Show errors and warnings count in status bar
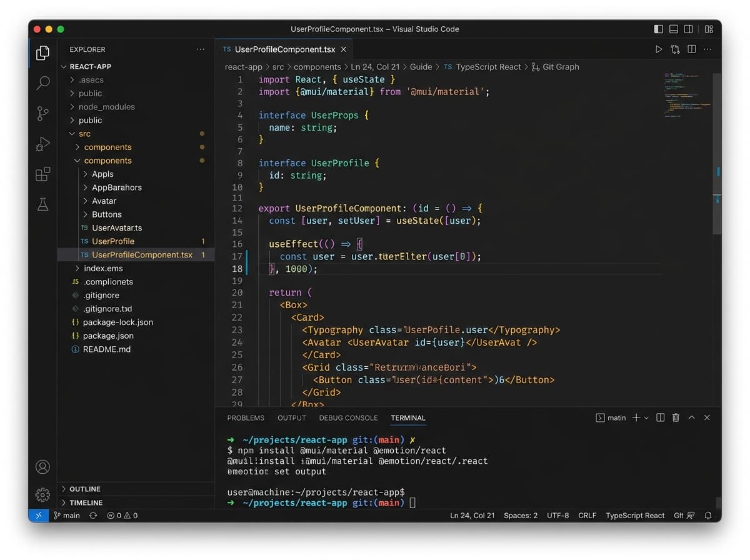The image size is (750, 560). pyautogui.click(x=122, y=516)
